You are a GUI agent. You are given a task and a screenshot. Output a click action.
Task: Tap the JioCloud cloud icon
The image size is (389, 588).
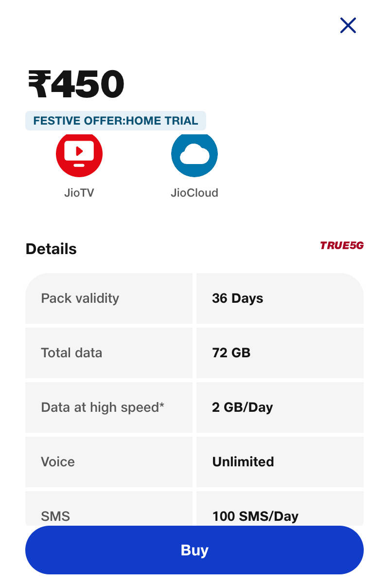[194, 154]
